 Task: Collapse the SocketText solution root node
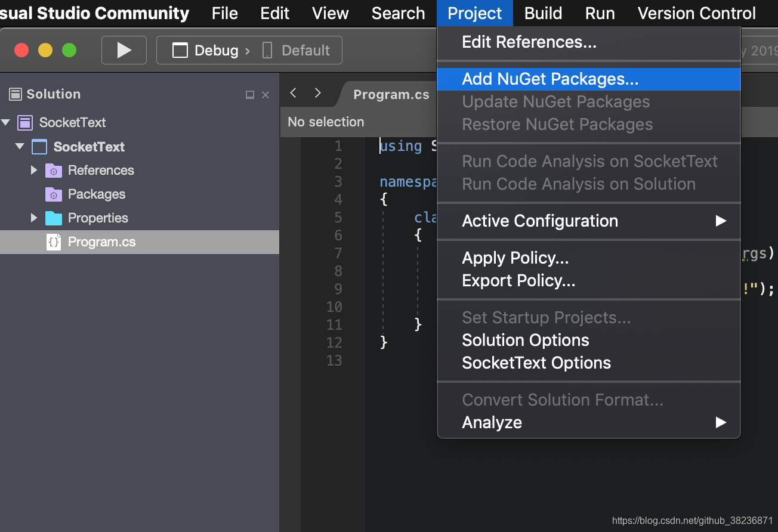click(6, 122)
